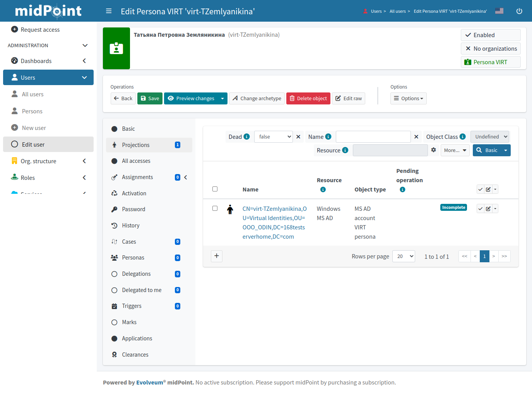Add new projection with plus button

coord(217,256)
